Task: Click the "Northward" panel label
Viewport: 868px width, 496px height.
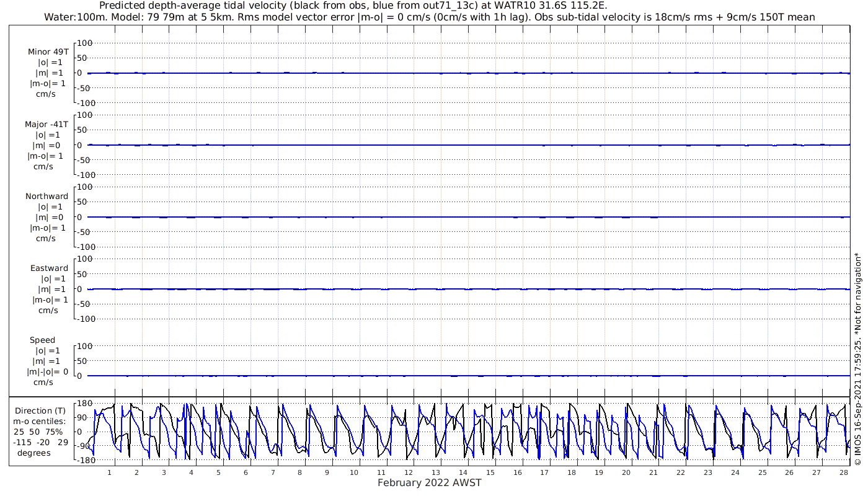Action: pos(47,196)
